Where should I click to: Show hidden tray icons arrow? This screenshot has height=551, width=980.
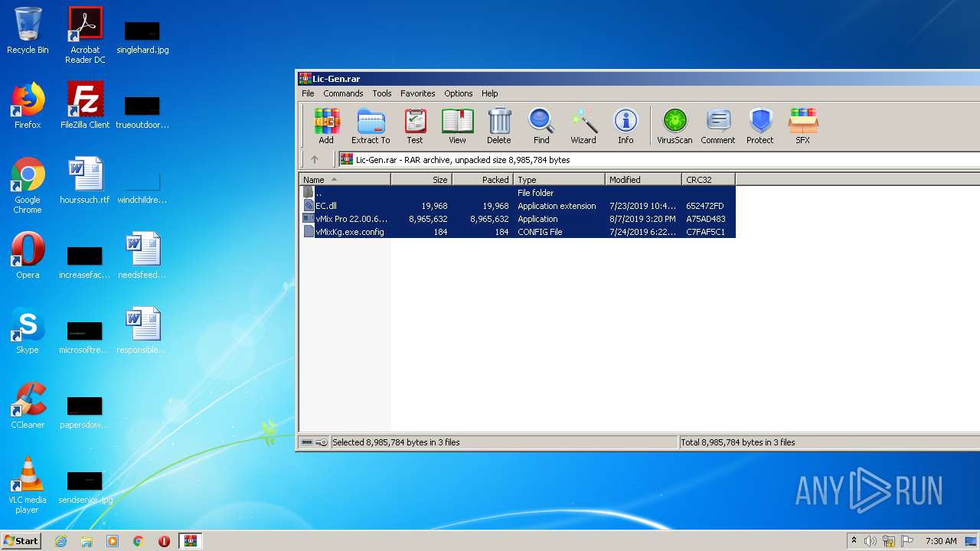[x=854, y=541]
